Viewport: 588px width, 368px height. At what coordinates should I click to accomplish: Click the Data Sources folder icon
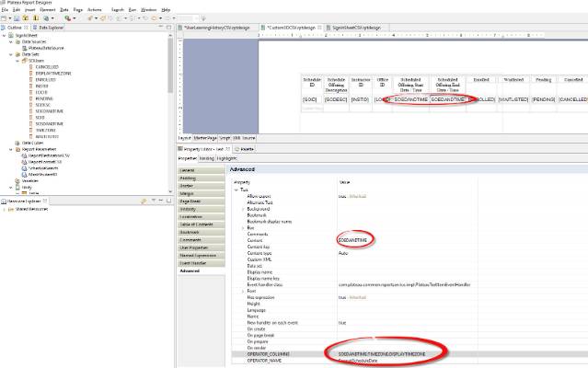point(17,41)
